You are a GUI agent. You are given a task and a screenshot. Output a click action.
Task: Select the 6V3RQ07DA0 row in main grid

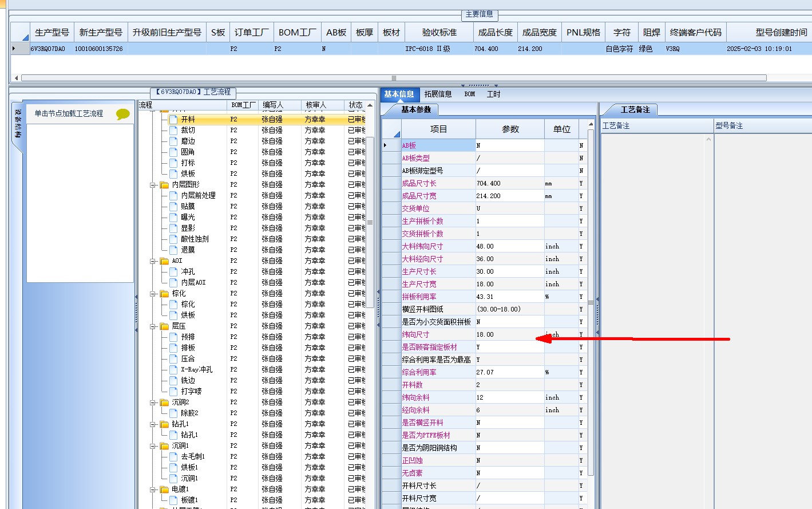[411, 49]
